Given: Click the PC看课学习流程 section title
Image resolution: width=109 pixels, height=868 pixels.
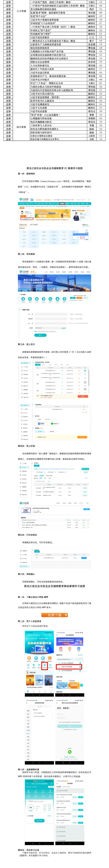Looking at the screenshot, I should click(x=55, y=168).
